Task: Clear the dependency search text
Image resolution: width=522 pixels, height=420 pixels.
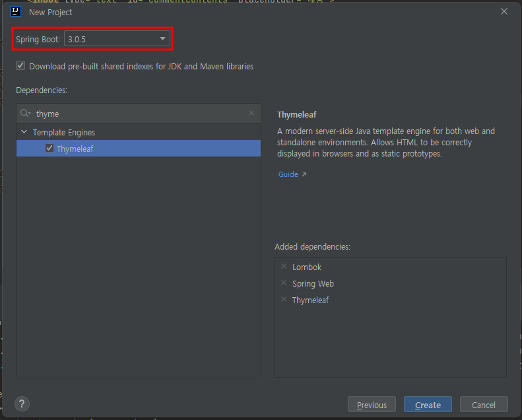Action: [x=251, y=113]
